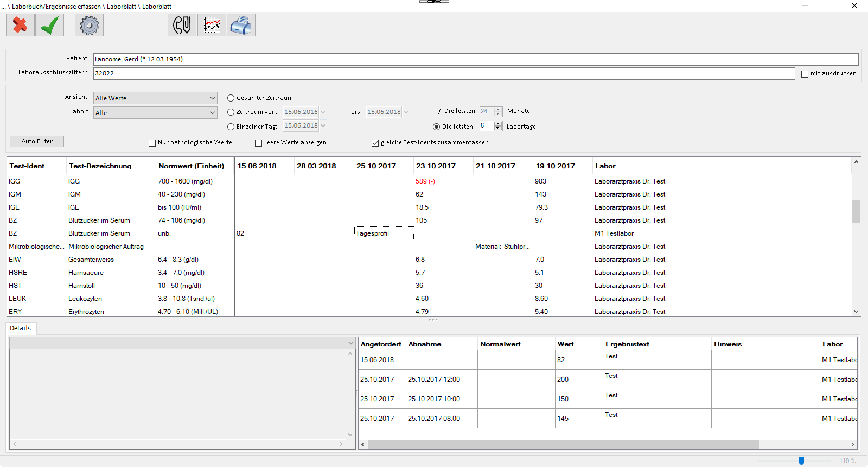Open the 'bis' date dropdown arrow
Screen dimensions: 868x467
pos(406,112)
